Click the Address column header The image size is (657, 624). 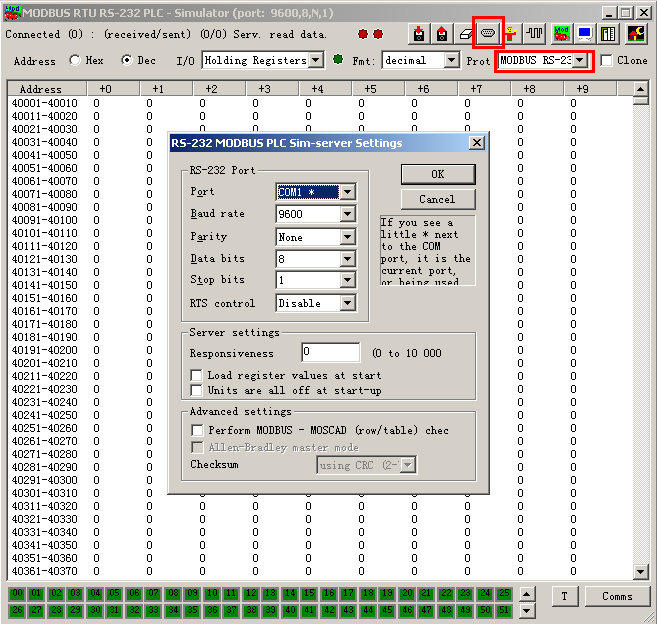[x=47, y=89]
